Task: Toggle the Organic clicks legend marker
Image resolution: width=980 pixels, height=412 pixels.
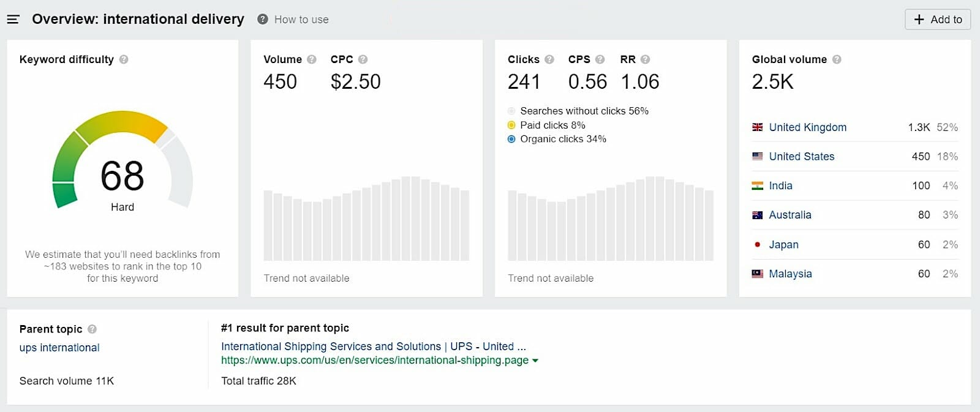Action: pos(511,139)
